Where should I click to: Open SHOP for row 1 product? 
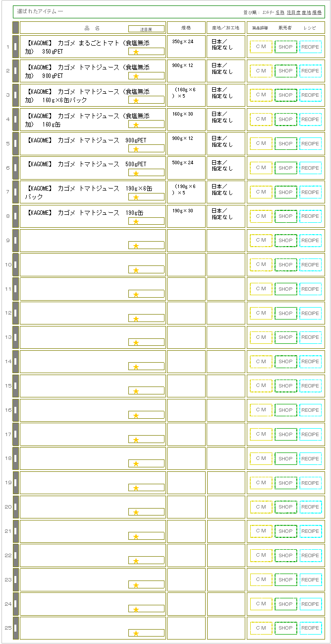click(286, 47)
